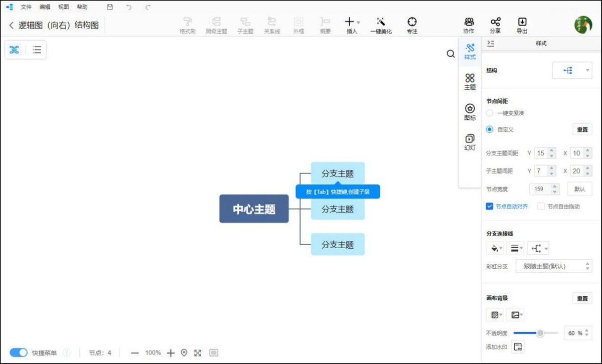
Task: Uncheck the 节点自动对齐 checkbox
Action: 489,206
